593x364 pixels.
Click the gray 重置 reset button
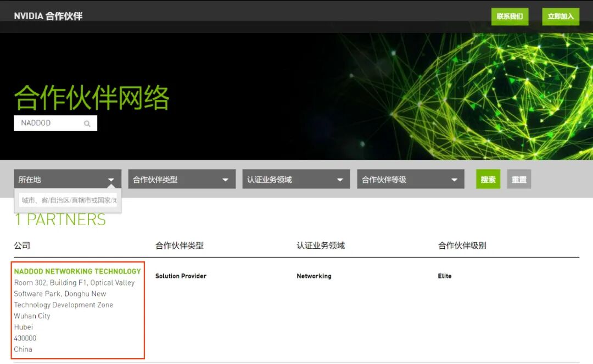pyautogui.click(x=519, y=179)
